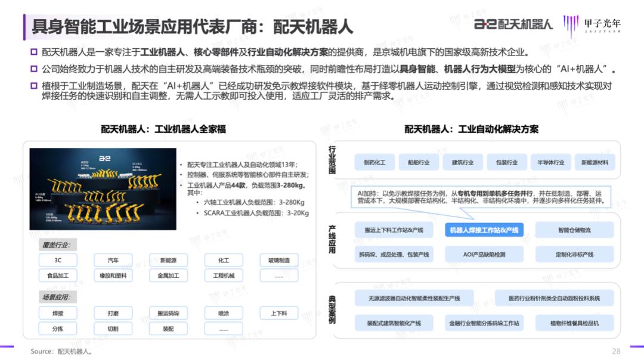644x362 pixels.
Task: Click the 配天机器人 logo in the header
Action: 513,24
